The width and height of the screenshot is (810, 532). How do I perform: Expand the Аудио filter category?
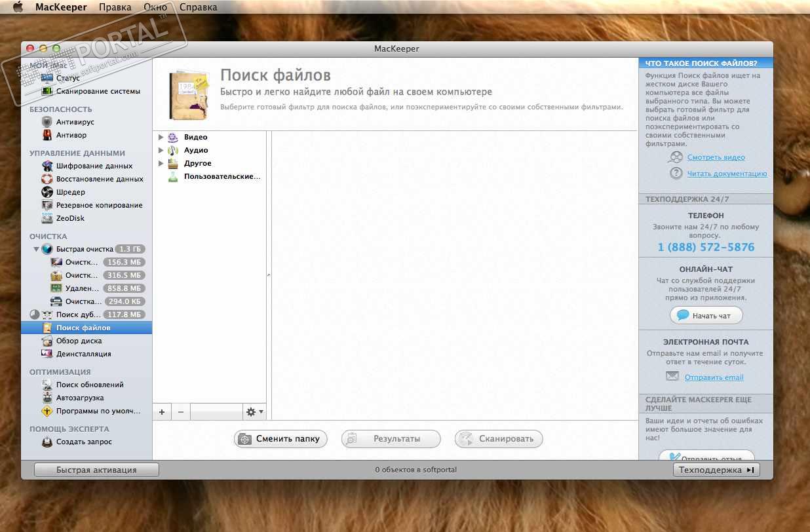(x=161, y=150)
